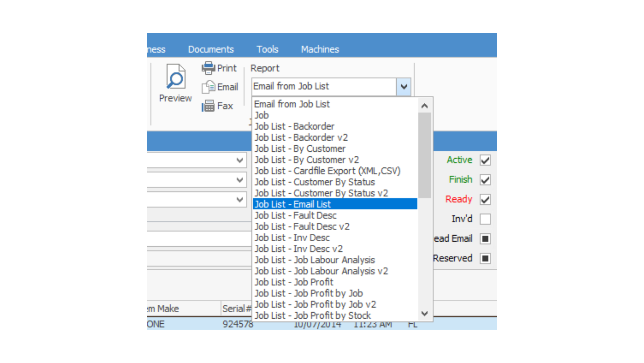
Task: Open the Tools menu
Action: click(x=267, y=49)
